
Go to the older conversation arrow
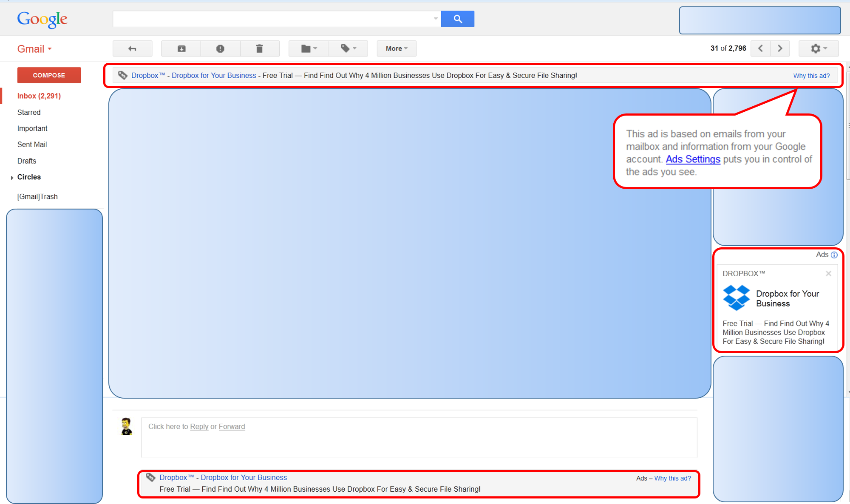(780, 48)
